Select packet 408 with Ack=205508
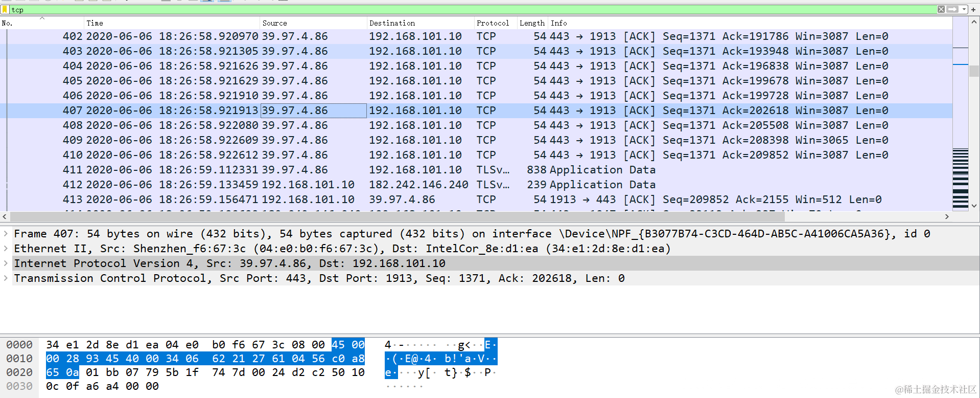This screenshot has height=398, width=980. click(476, 125)
